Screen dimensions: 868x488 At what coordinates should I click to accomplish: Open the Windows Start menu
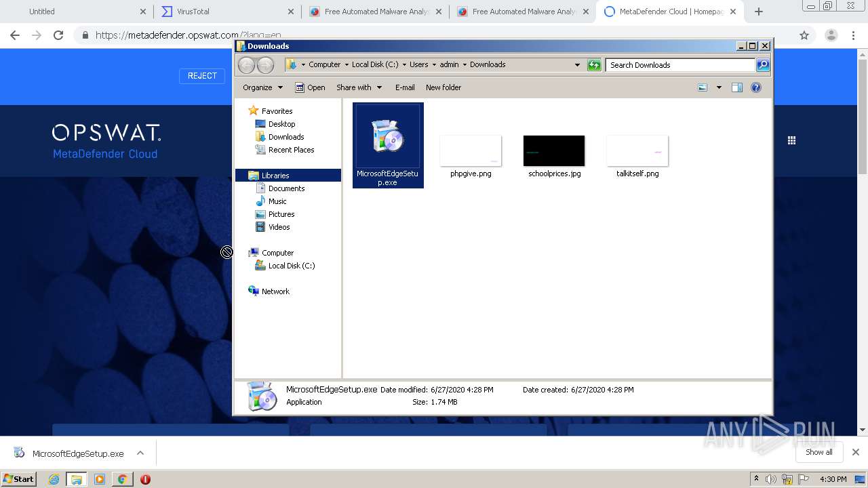click(19, 479)
